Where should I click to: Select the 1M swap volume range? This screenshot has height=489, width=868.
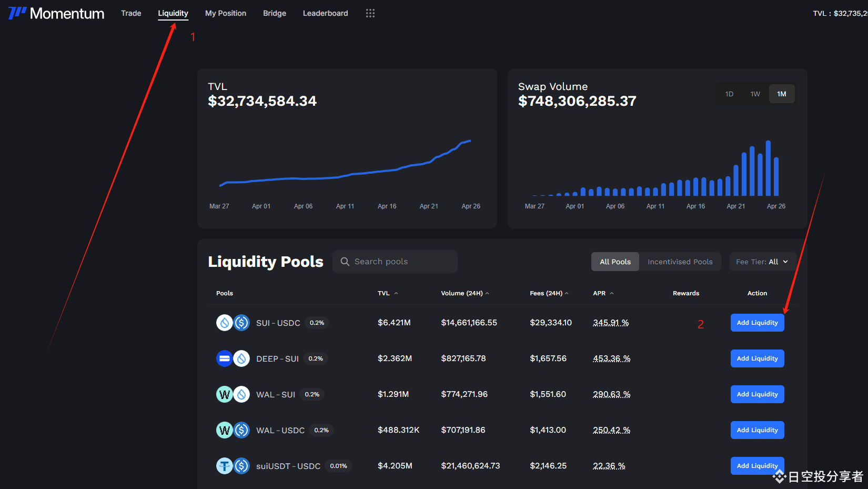tap(782, 94)
